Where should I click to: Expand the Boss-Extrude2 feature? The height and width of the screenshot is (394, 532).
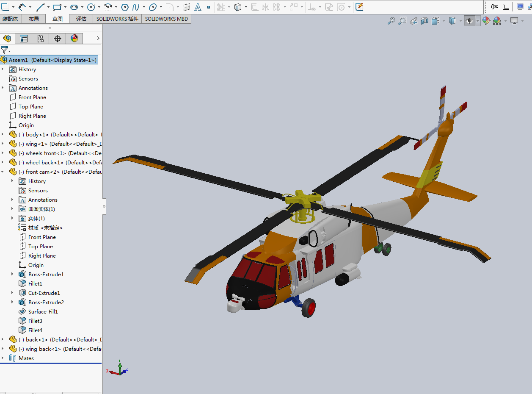(x=12, y=302)
